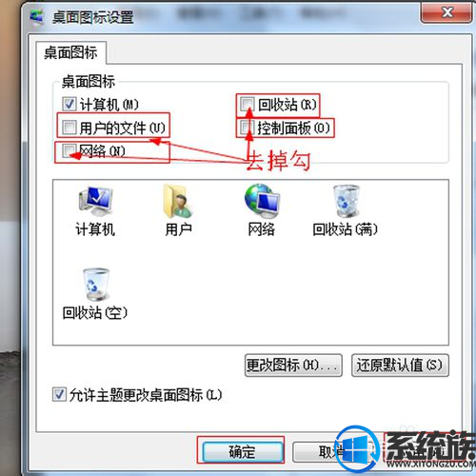Select the 回收站(空) empty recycle bin icon
This screenshot has height=476, width=476.
[x=95, y=284]
